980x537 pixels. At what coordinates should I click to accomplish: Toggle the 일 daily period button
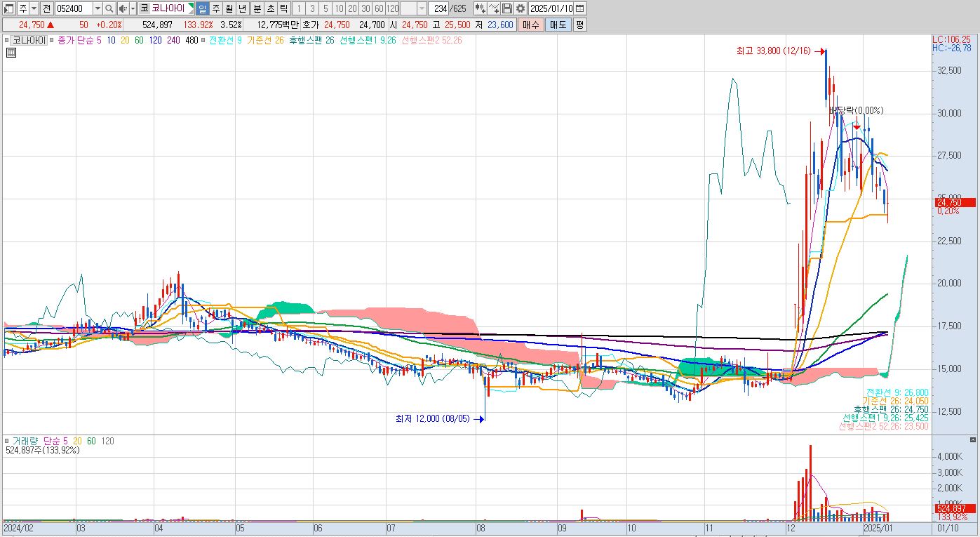coord(202,8)
